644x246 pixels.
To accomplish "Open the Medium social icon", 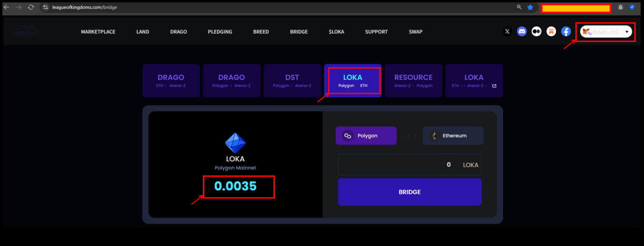I will 536,31.
